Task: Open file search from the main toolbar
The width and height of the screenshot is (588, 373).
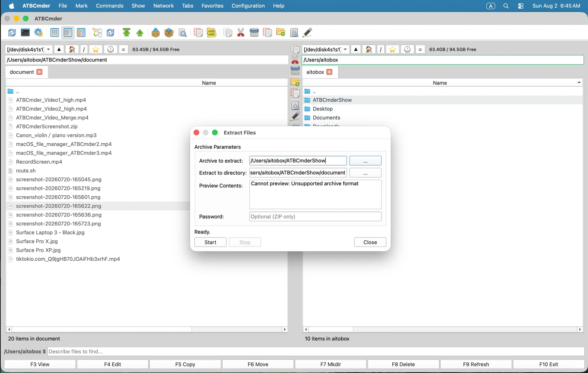Action: pos(183,33)
